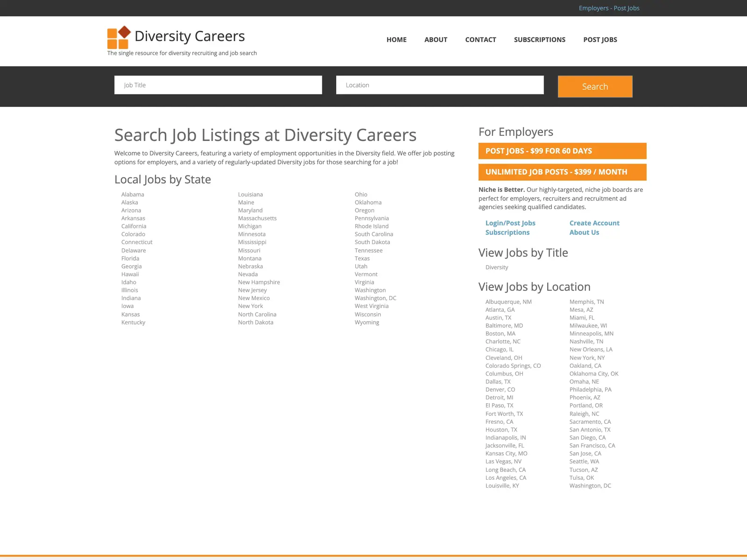View jobs in Oklahoma City, OK
Image resolution: width=747 pixels, height=560 pixels.
coord(594,374)
